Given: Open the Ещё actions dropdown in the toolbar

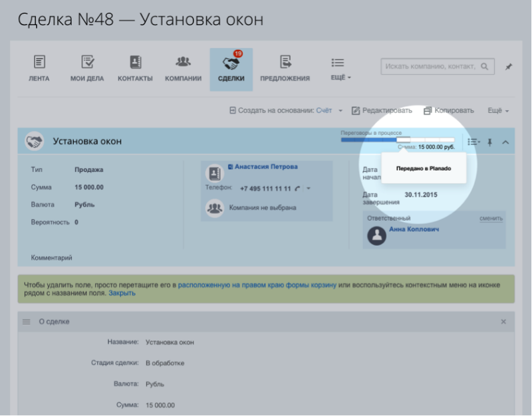Looking at the screenshot, I should click(498, 110).
